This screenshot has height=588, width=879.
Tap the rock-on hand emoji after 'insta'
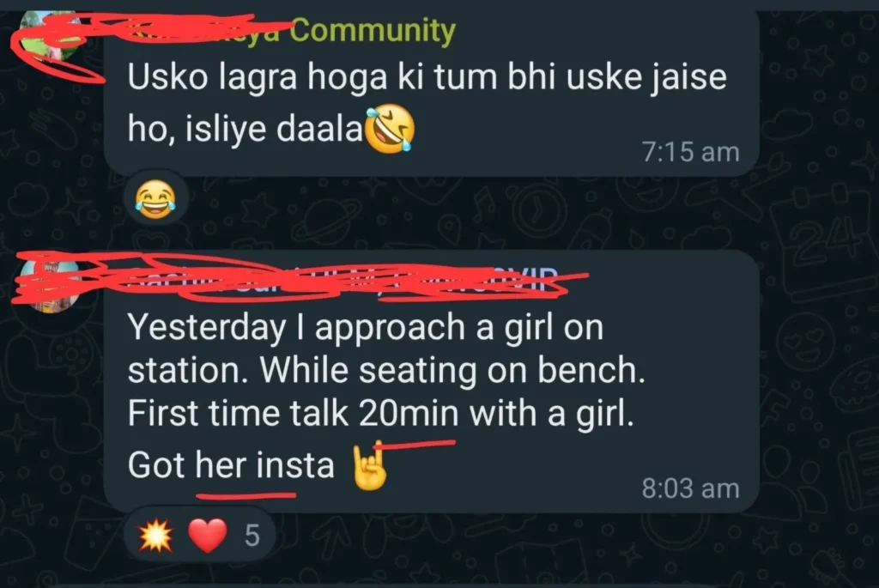pyautogui.click(x=369, y=466)
